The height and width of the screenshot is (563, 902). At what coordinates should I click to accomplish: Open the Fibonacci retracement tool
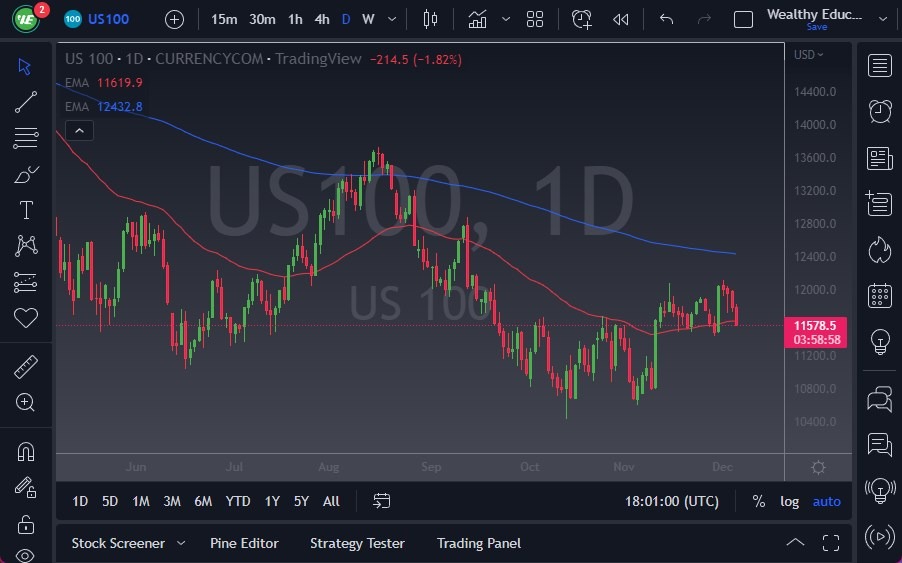26,138
